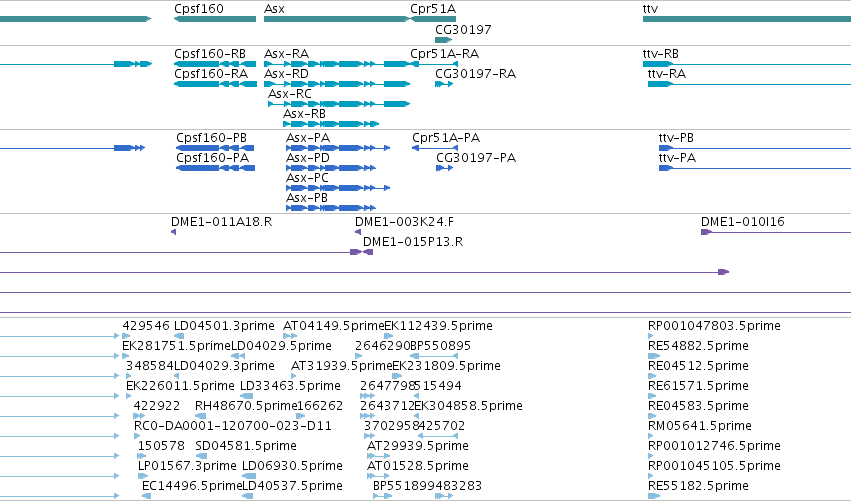Click the LD06930.5prime EST label

coord(293,467)
